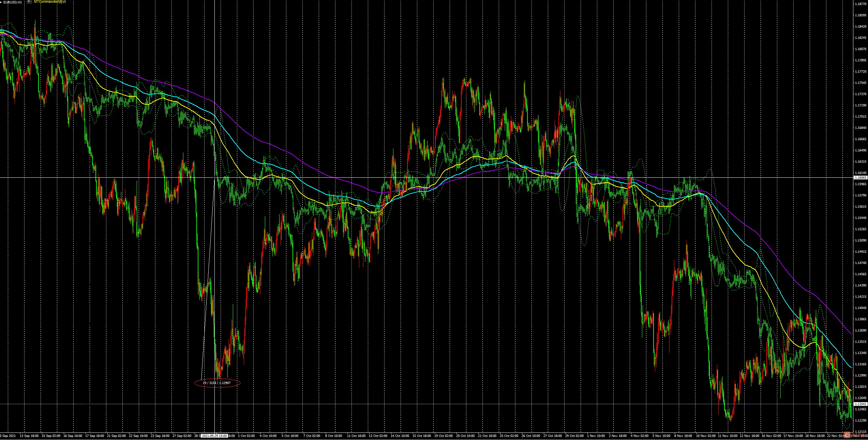Click the highlighted crosshair date 2021.09.29 15:00
The image size is (868, 440).
click(214, 436)
